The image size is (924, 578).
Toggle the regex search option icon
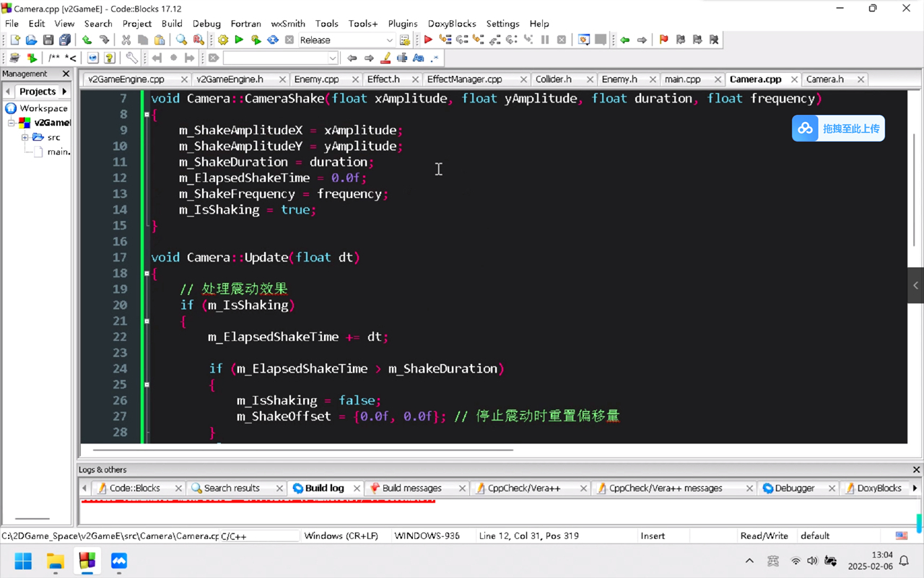(x=435, y=58)
